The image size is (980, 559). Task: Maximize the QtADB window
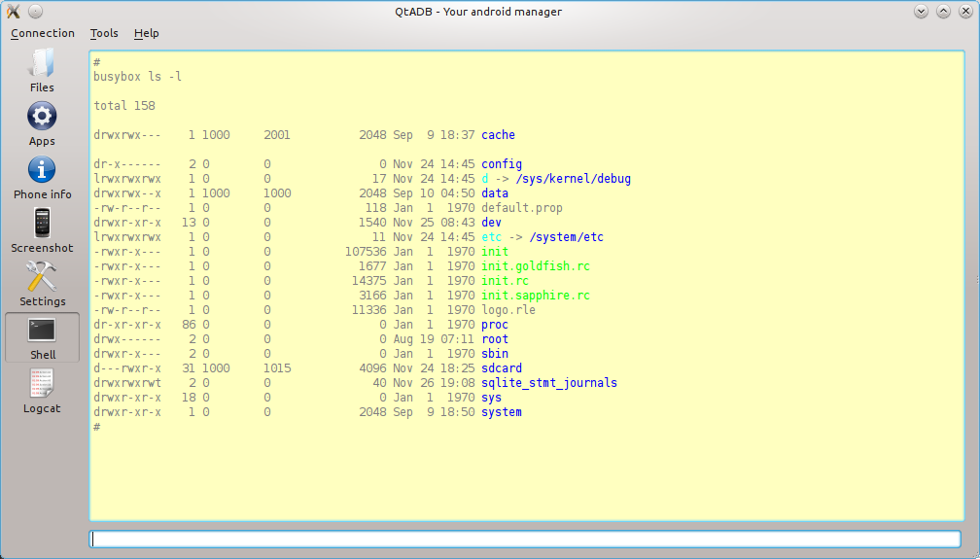(943, 12)
